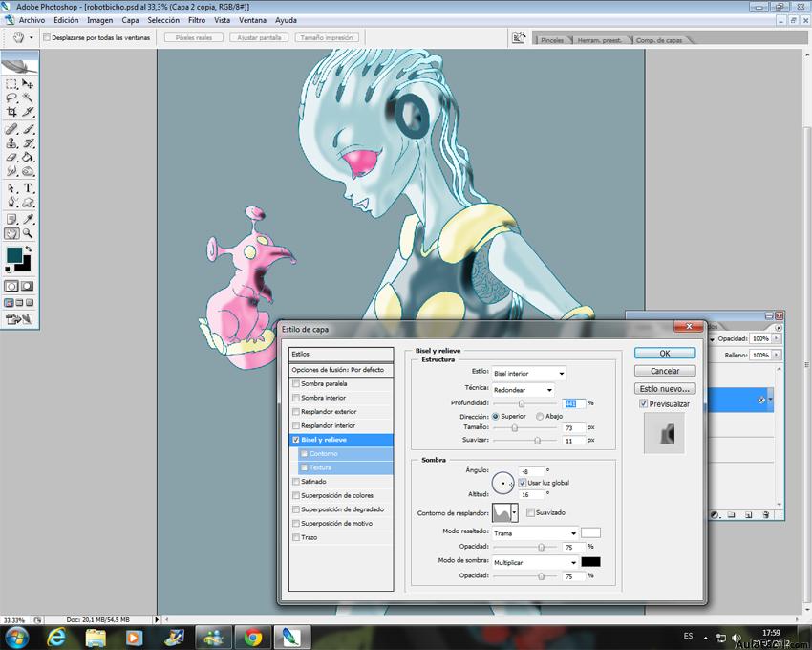Image resolution: width=812 pixels, height=650 pixels.
Task: Open the Edición menu
Action: (x=66, y=20)
